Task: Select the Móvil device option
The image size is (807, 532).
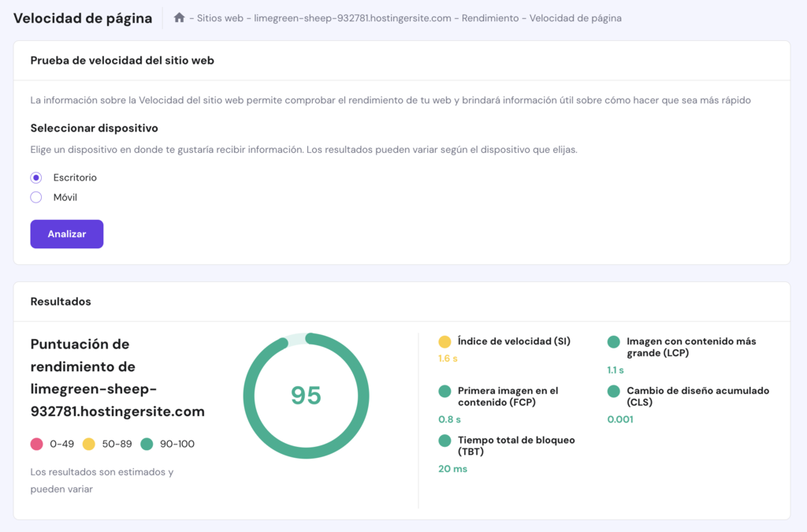Action: click(x=35, y=197)
